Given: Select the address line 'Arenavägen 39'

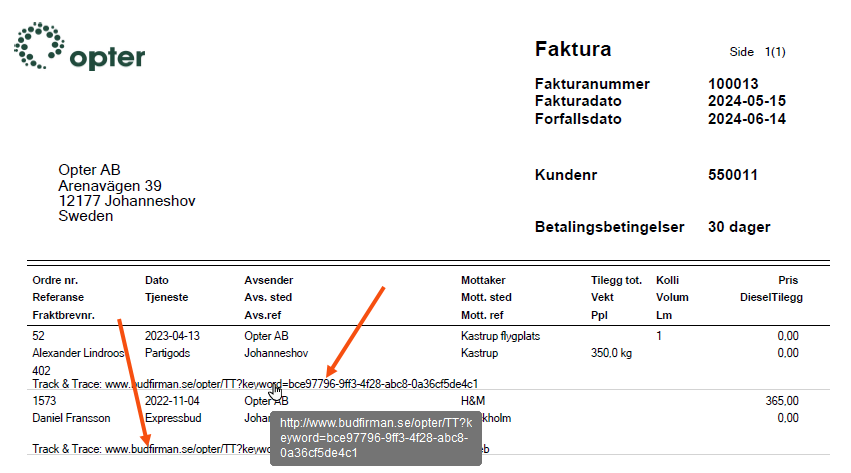Looking at the screenshot, I should pos(110,186).
